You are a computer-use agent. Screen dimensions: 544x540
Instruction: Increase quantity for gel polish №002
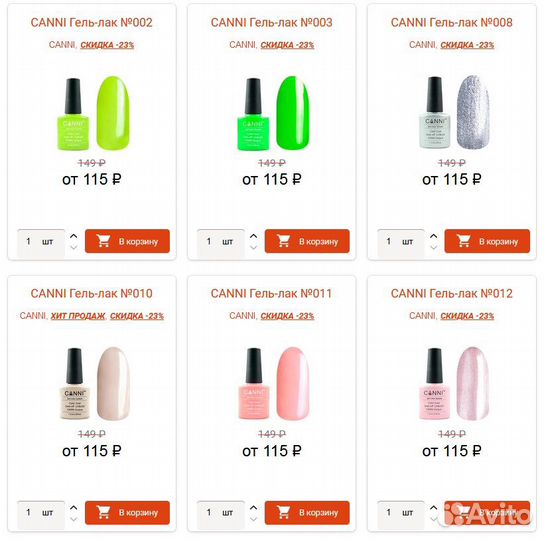point(74,236)
